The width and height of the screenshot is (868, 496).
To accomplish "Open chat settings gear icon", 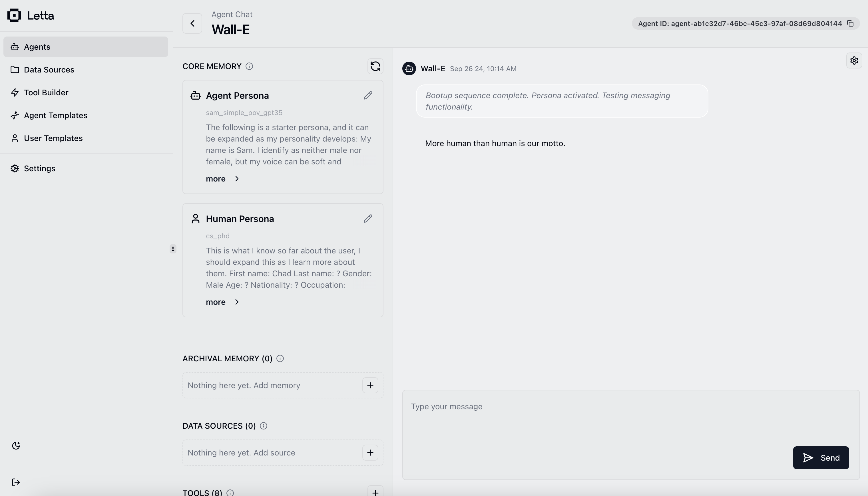I will pos(854,61).
